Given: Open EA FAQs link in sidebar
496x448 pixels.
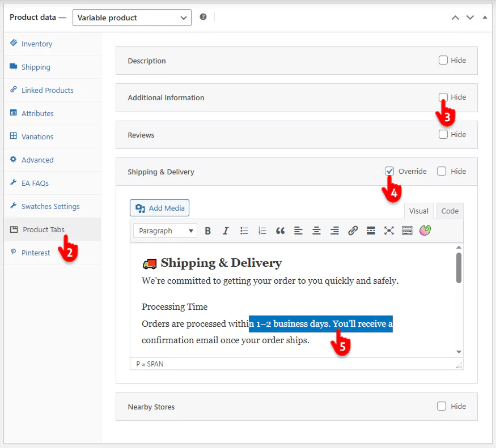Looking at the screenshot, I should [35, 183].
